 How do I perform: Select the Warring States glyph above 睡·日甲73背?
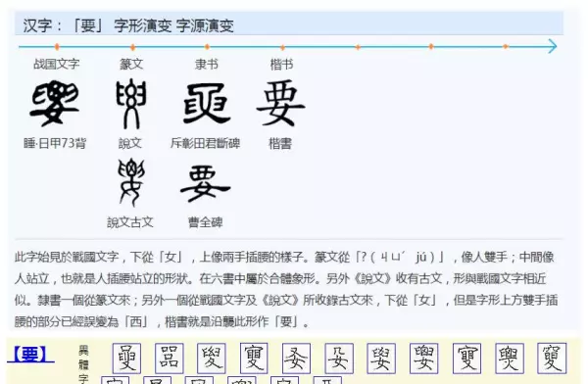coord(55,103)
